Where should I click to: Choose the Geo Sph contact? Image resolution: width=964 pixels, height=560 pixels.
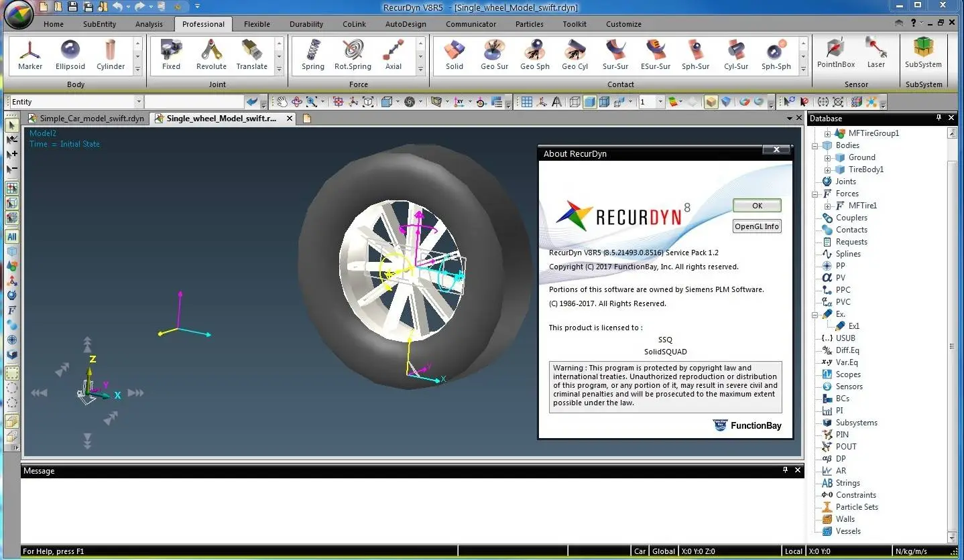click(x=534, y=55)
